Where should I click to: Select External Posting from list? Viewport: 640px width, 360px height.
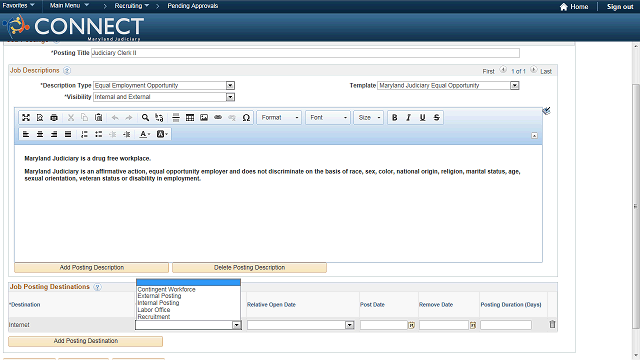tap(159, 296)
